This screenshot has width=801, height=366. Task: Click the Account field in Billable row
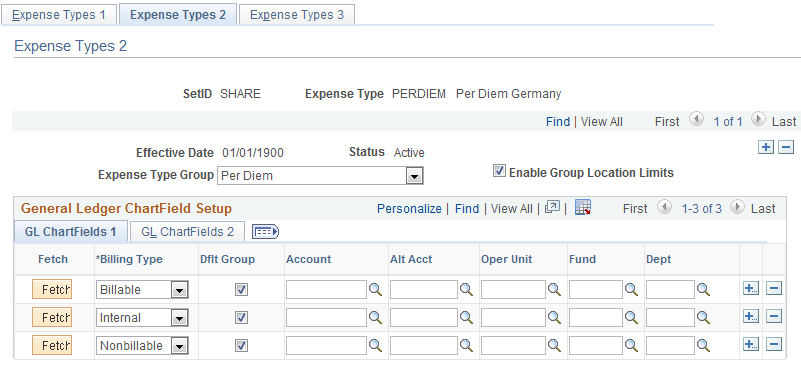click(326, 290)
